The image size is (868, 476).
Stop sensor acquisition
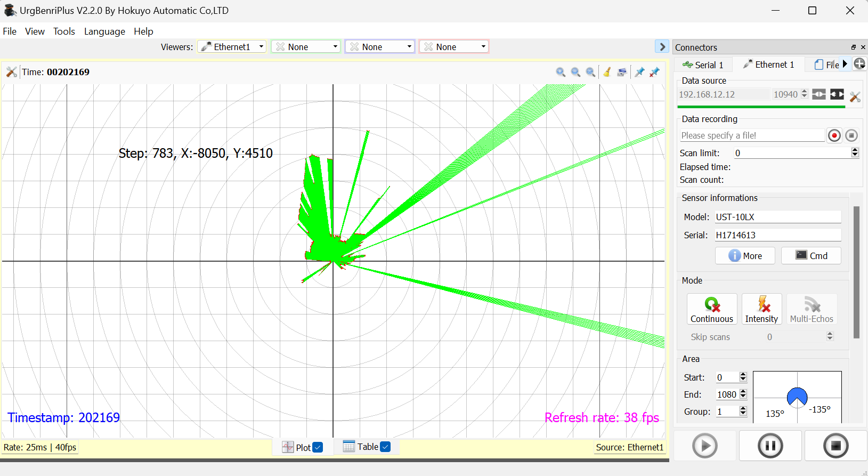[835, 446]
